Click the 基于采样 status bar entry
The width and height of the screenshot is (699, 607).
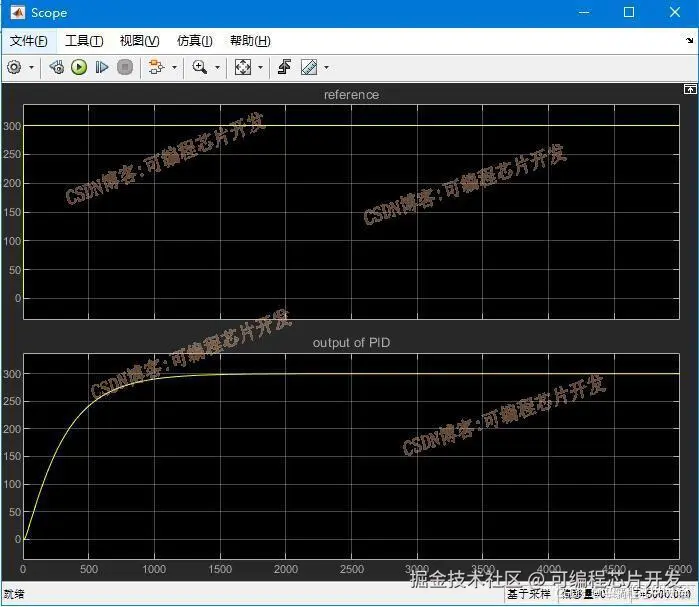point(529,594)
